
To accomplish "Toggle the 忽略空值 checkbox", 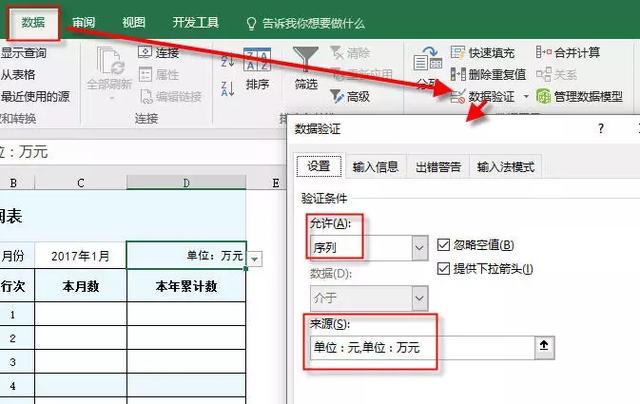I will tap(445, 245).
